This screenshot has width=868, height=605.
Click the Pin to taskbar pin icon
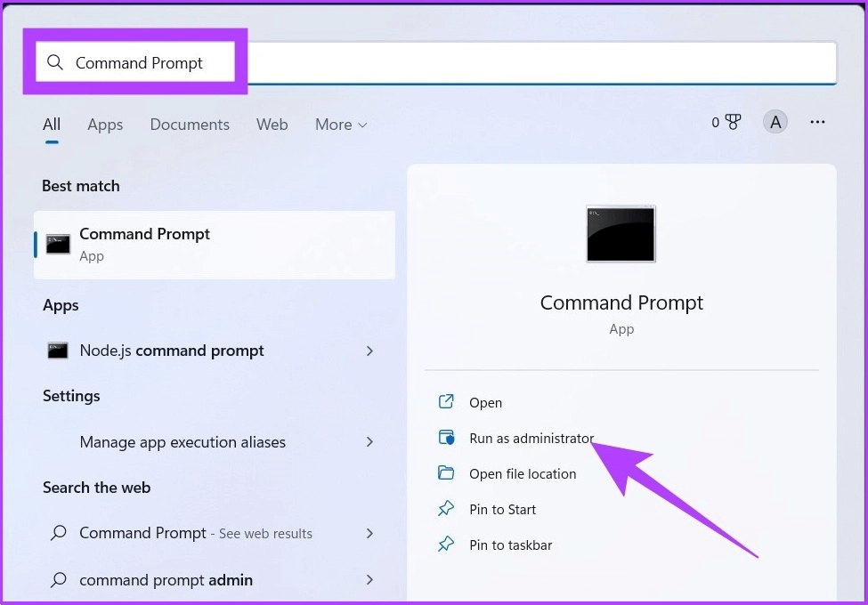tap(446, 544)
